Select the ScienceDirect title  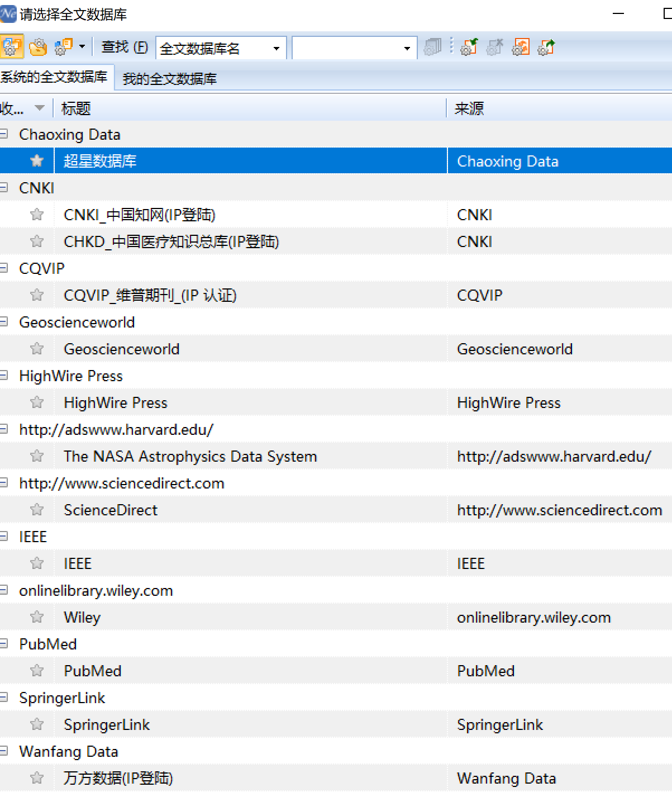(111, 510)
